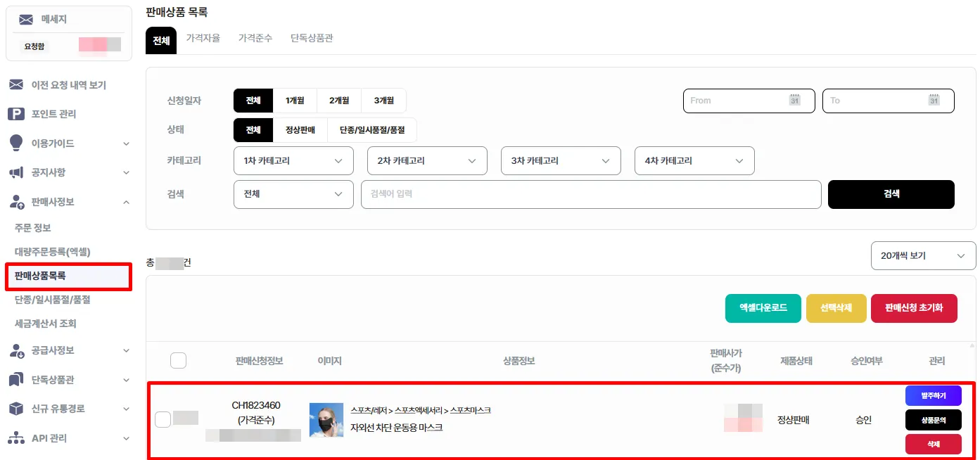Click the person icon for 공급사정보
This screenshot has width=980, height=460.
click(17, 350)
